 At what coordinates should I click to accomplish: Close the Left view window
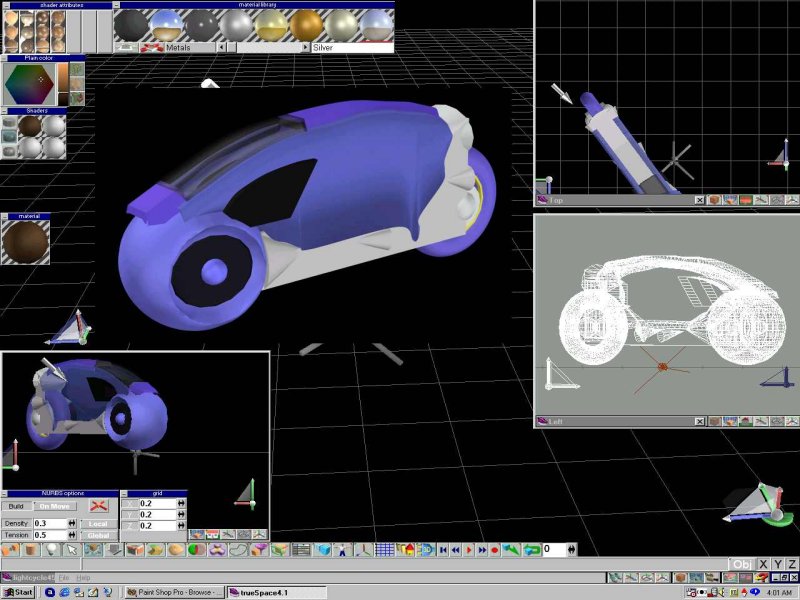[699, 421]
